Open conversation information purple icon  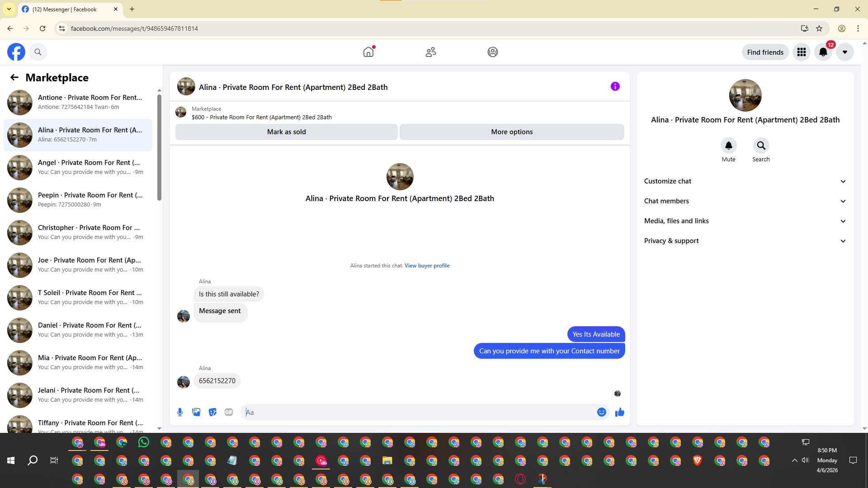click(615, 86)
